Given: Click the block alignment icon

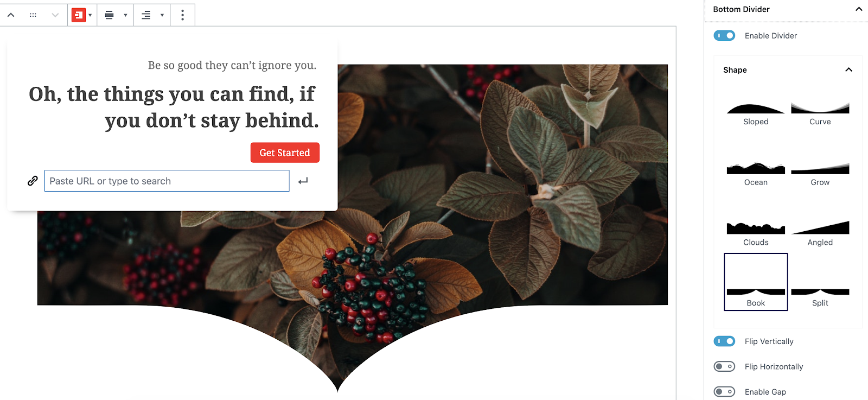Looking at the screenshot, I should tap(110, 15).
